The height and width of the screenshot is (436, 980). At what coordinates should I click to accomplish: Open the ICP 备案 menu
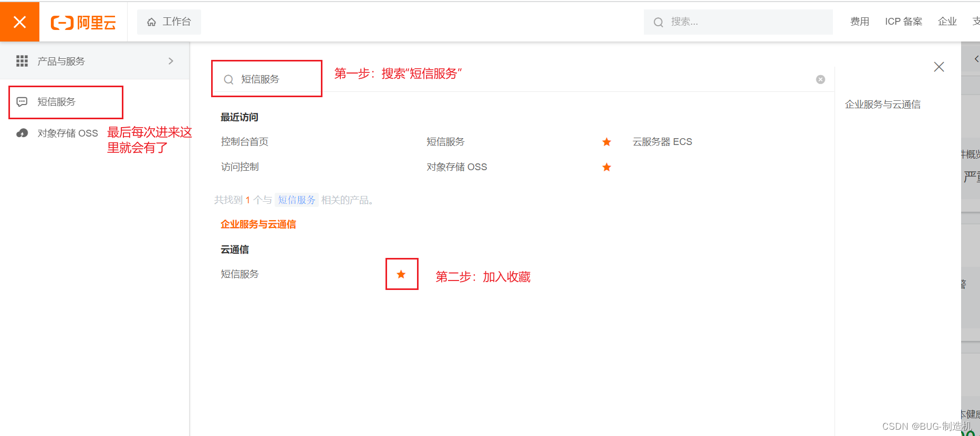click(x=903, y=22)
